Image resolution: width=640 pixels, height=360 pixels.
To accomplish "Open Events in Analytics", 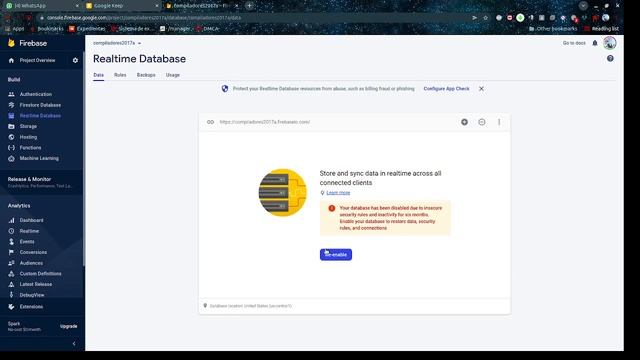I will pyautogui.click(x=27, y=242).
